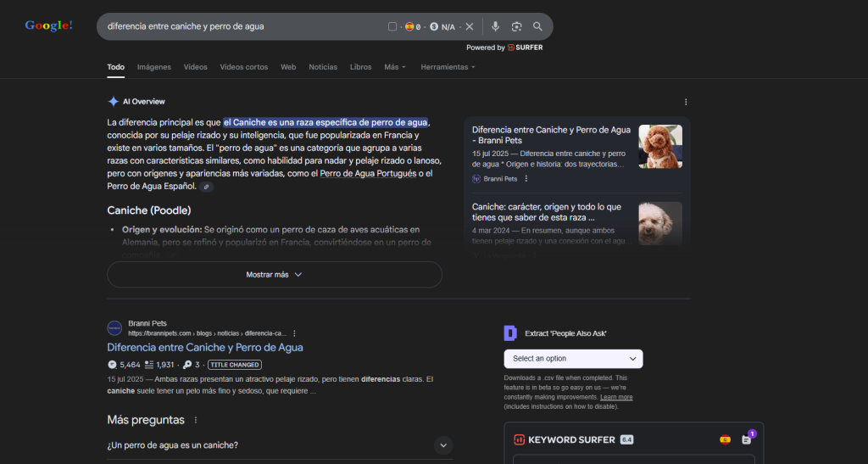Start voice search with the microphone
The width and height of the screenshot is (868, 464).
point(495,26)
